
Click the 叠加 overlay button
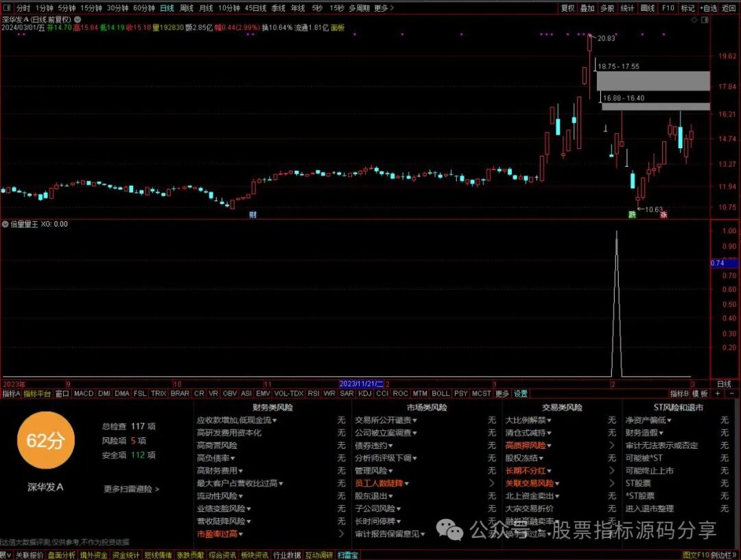click(x=587, y=8)
